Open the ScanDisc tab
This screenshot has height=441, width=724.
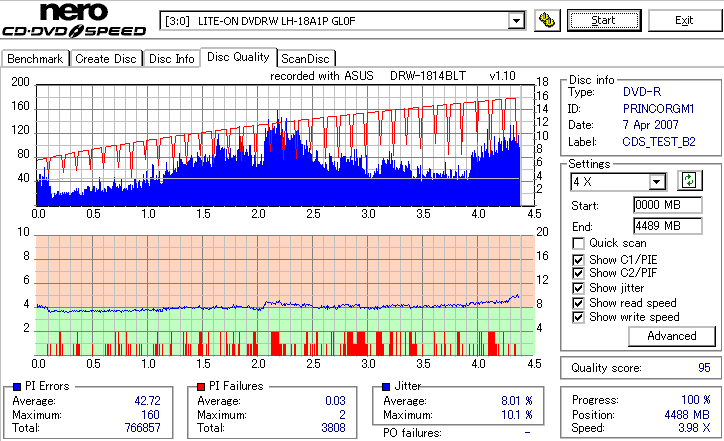point(305,59)
